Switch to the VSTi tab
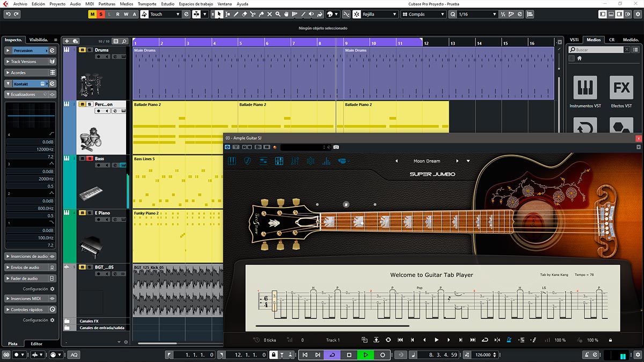The image size is (644, 362). click(574, 40)
